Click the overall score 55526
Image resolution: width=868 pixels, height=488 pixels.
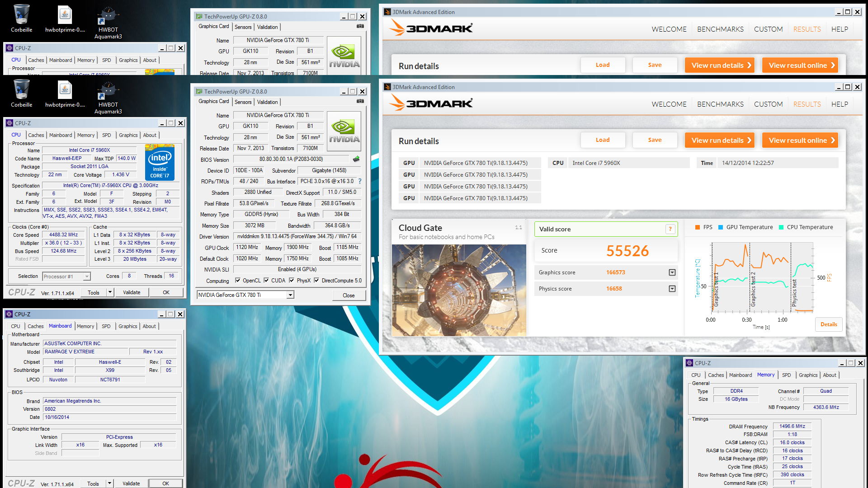click(x=627, y=251)
